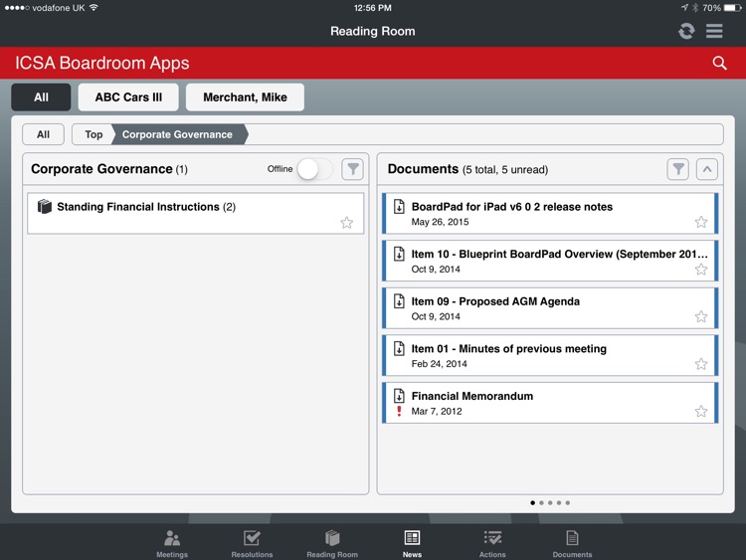746x560 pixels.
Task: Tap the battery indicator in status bar
Action: tap(732, 8)
